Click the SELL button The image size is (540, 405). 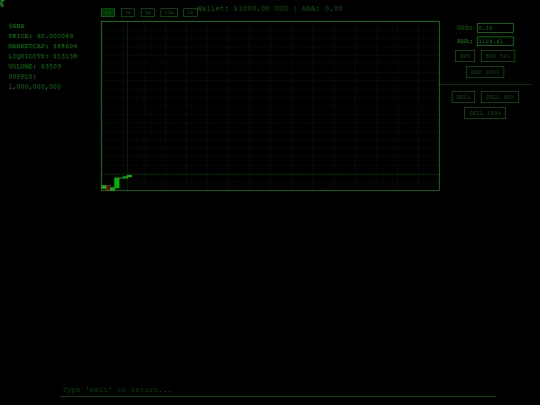(463, 97)
